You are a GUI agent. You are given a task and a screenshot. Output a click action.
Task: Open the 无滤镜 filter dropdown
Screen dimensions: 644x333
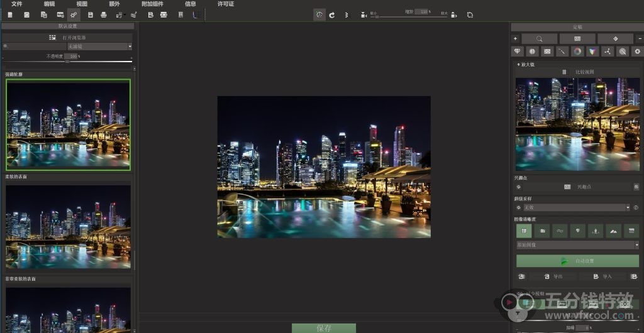[99, 46]
